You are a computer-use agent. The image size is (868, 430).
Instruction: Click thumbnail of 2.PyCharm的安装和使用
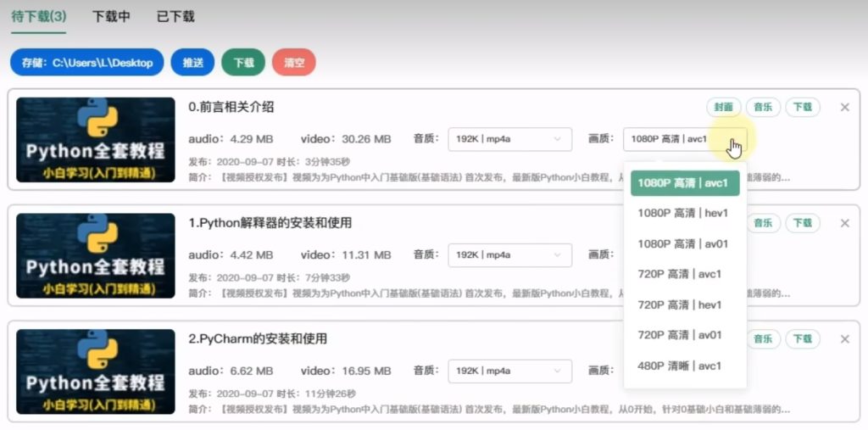95,371
